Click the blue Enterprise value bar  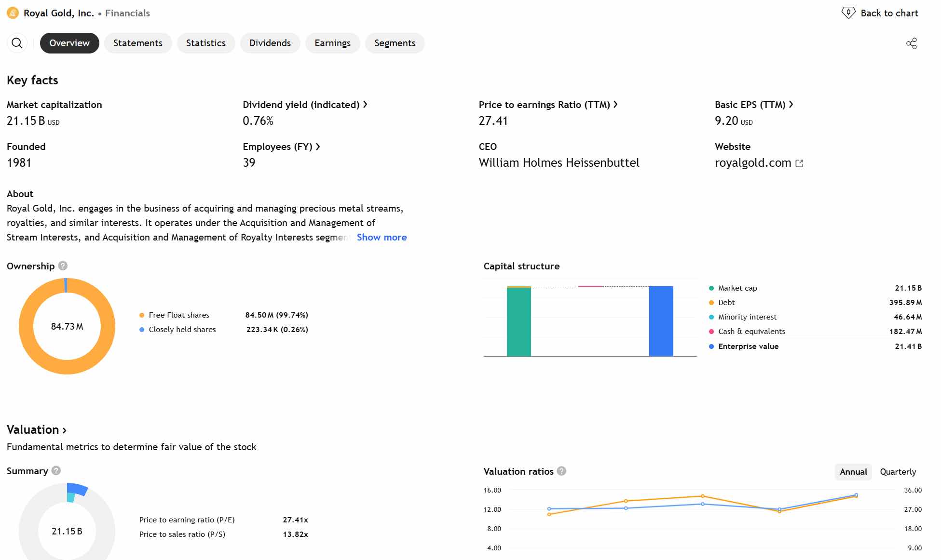(661, 321)
